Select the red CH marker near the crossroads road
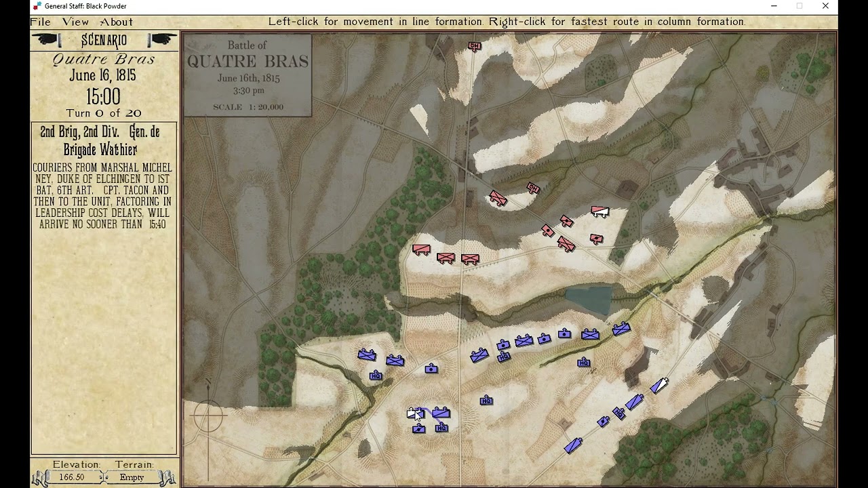Image resolution: width=868 pixels, height=488 pixels. click(533, 188)
